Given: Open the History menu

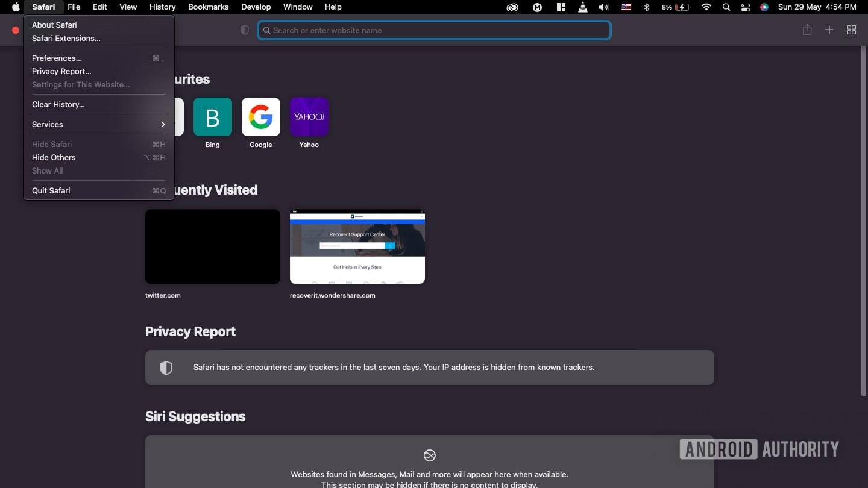Looking at the screenshot, I should (162, 7).
